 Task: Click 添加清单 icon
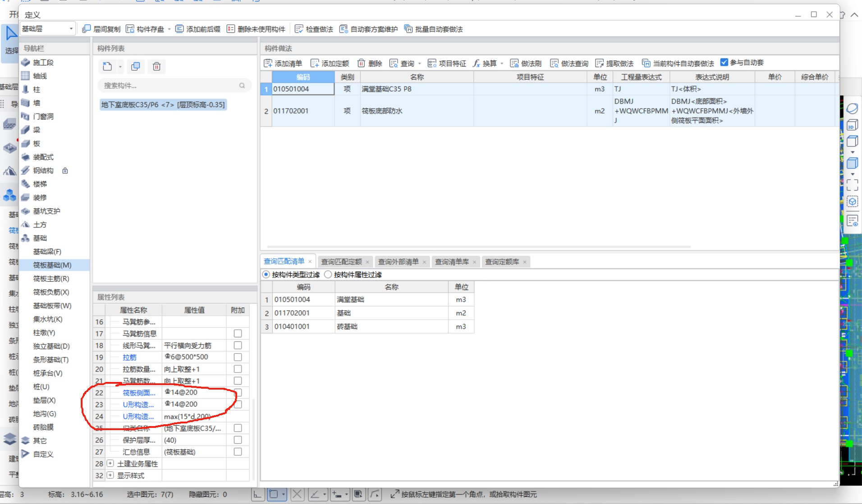pyautogui.click(x=268, y=63)
